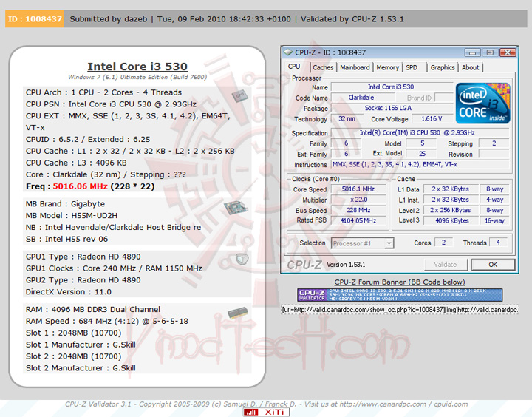The width and height of the screenshot is (532, 417).
Task: Click the CPU-Z Validator 3.1 copyright footer
Action: pyautogui.click(x=266, y=404)
